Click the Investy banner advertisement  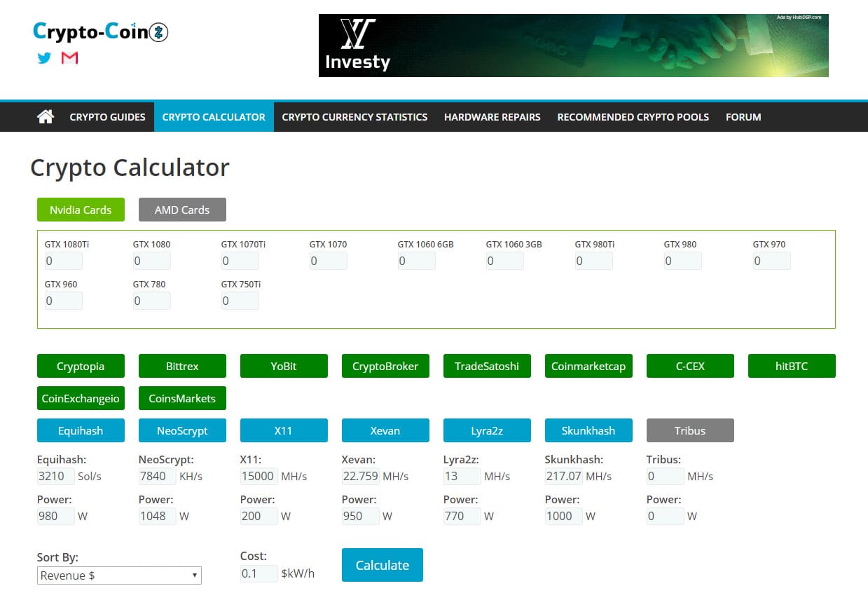pyautogui.click(x=573, y=45)
